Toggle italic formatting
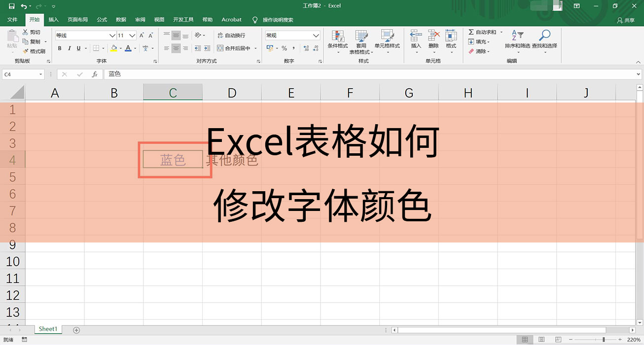 click(70, 48)
